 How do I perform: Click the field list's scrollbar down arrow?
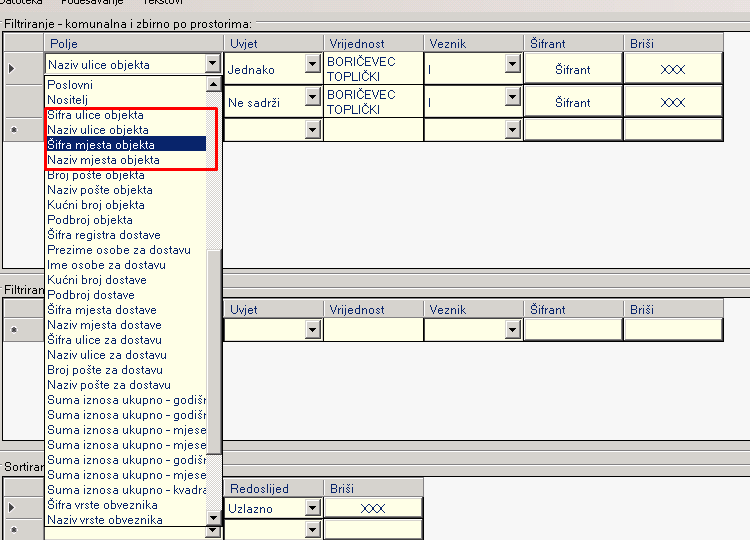point(213,518)
